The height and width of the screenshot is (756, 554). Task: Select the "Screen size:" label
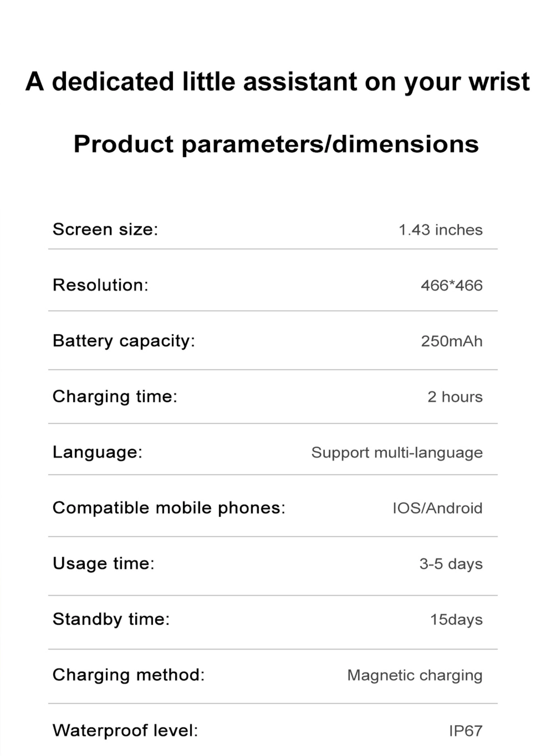(x=105, y=229)
